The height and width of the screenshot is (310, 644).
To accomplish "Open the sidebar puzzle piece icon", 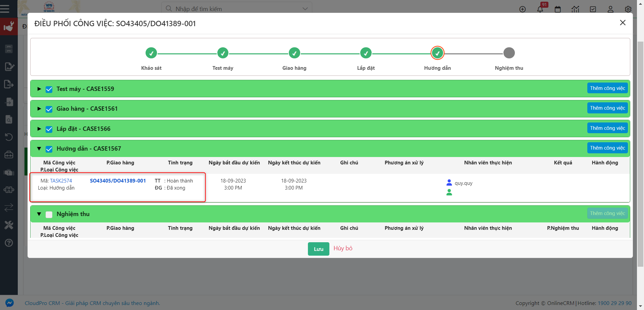I will pyautogui.click(x=9, y=190).
